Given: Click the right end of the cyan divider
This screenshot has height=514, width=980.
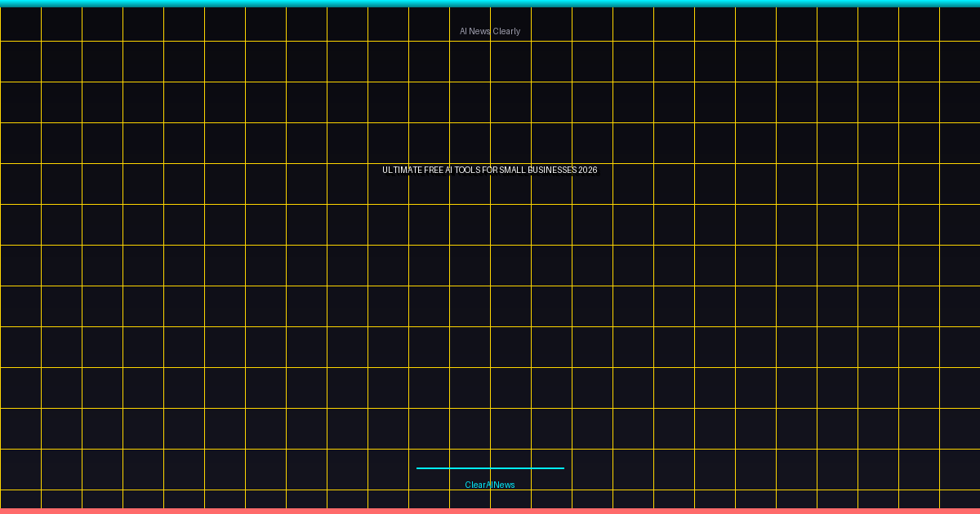Looking at the screenshot, I should click(562, 468).
